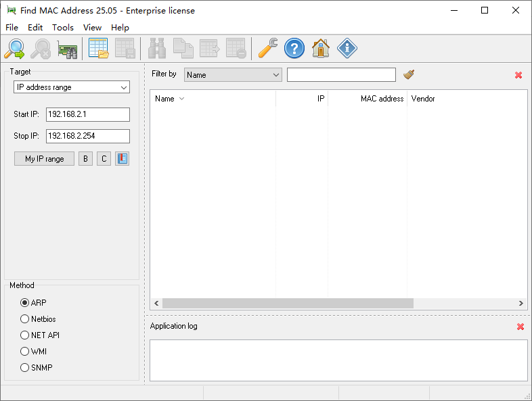Click the horizontal scrollbar thumb in results
532x401 pixels.
[288, 303]
